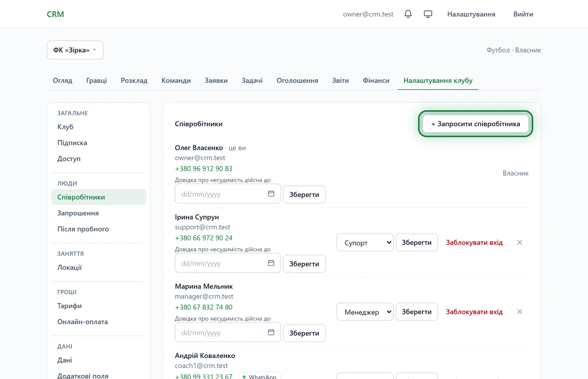Screen dimensions: 588x379
Task: Open the Менеджер role dropdown
Action: (x=365, y=312)
